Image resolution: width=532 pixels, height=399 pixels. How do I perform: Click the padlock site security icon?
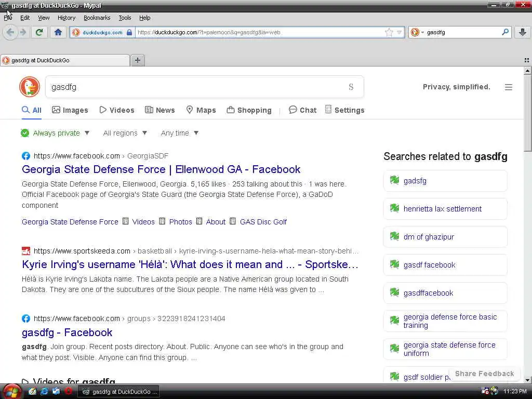(129, 32)
